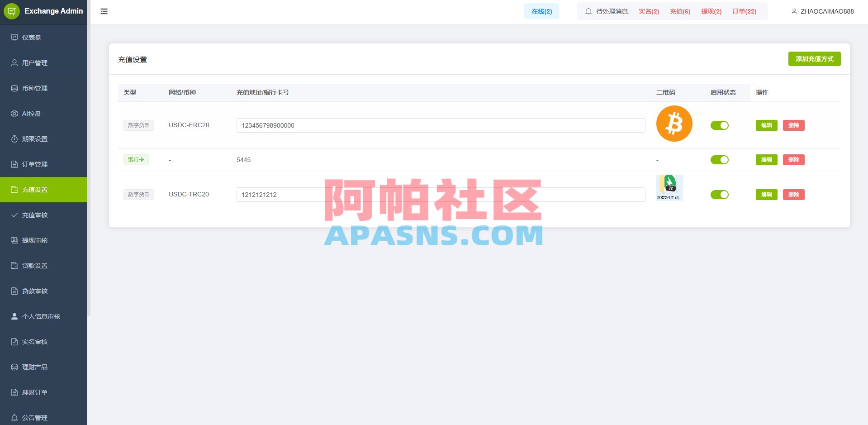Toggle enable status for USDC-ERC20
The height and width of the screenshot is (425, 868).
pyautogui.click(x=719, y=125)
